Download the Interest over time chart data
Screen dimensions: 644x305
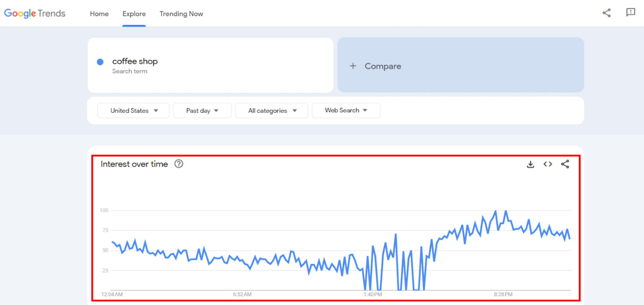point(530,164)
